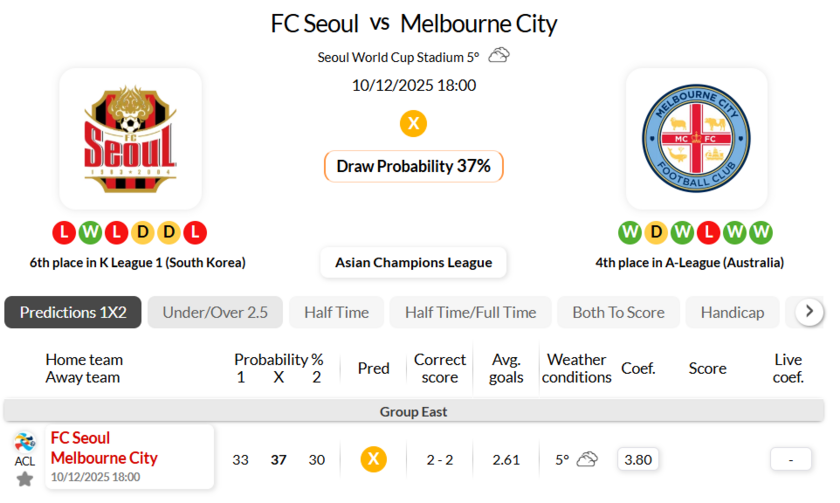Image resolution: width=840 pixels, height=503 pixels.
Task: Click Melbourne City's yellow D form badge
Action: pos(656,233)
